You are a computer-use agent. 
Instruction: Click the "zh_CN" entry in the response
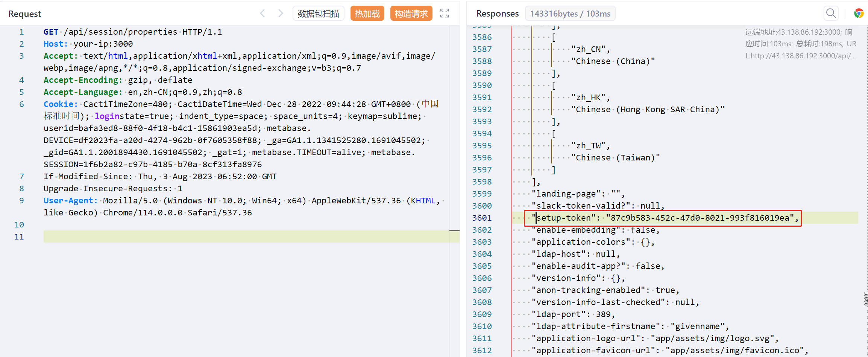(x=588, y=49)
